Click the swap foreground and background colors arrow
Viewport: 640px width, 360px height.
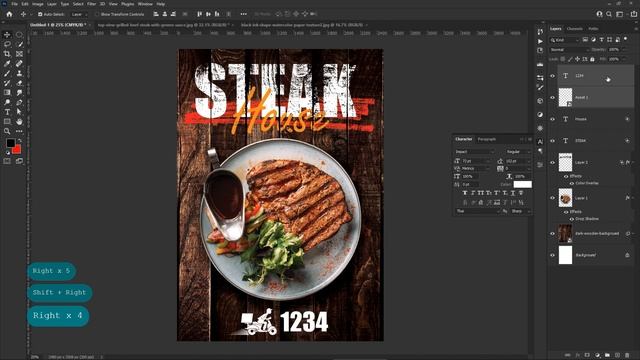tap(19, 141)
